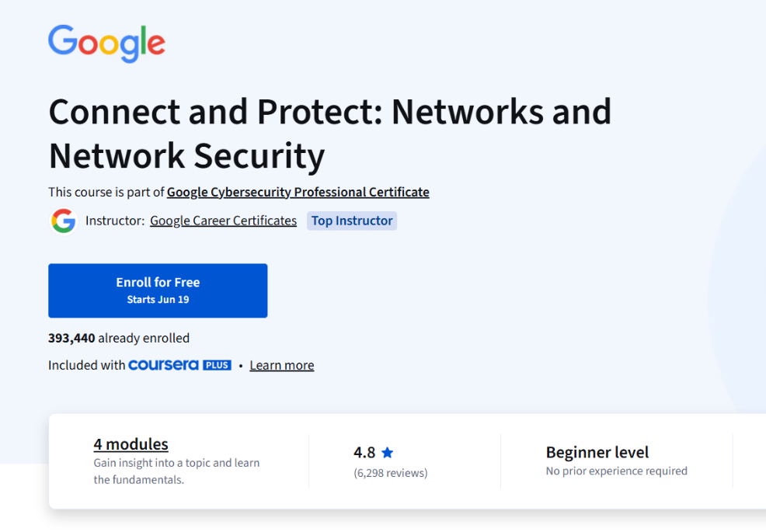Click the Top Instructor badge
The width and height of the screenshot is (766, 532).
351,221
